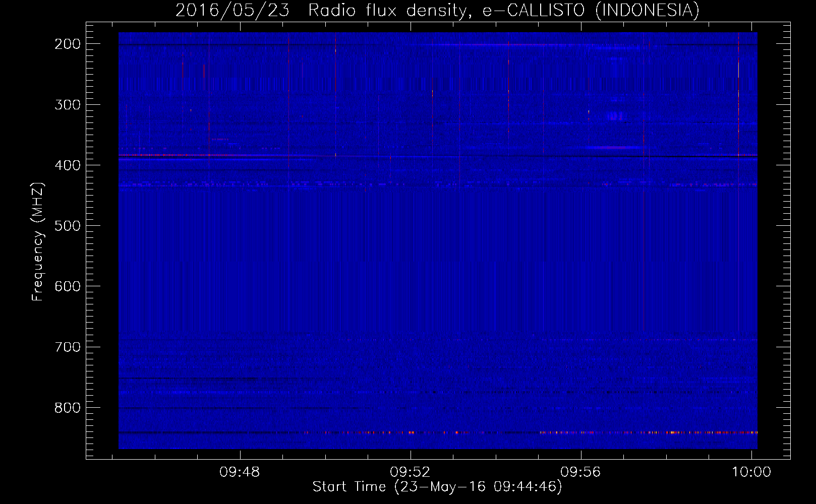The image size is (816, 504).
Task: Select the 700 frequency tick label
Action: click(x=68, y=347)
